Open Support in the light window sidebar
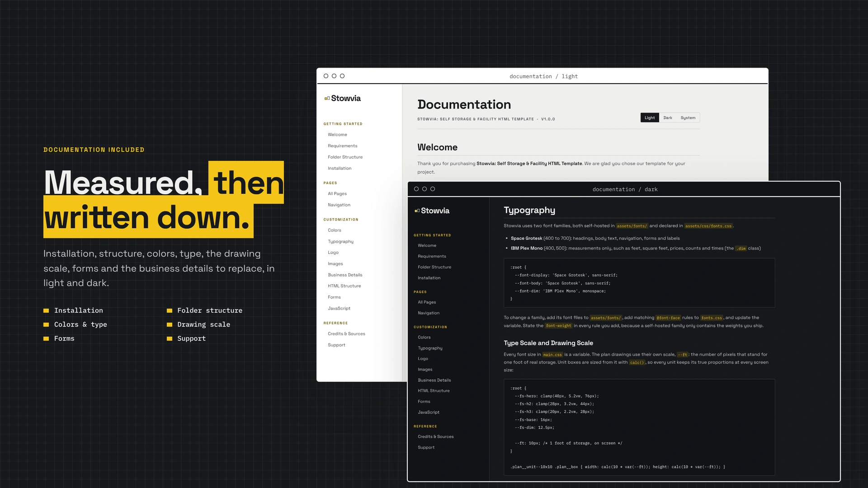The width and height of the screenshot is (868, 488). point(336,345)
